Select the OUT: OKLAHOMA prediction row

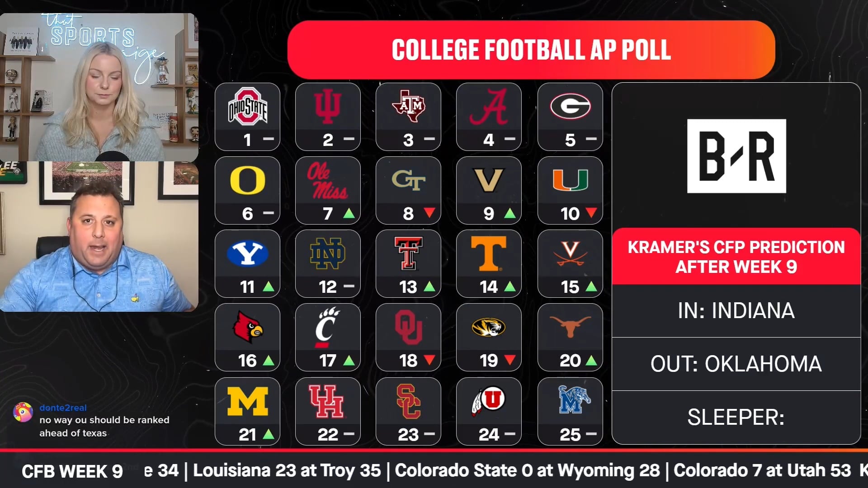736,364
